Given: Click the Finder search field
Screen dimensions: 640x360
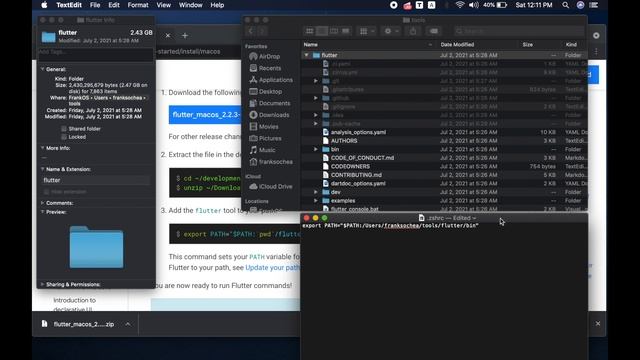Looking at the screenshot, I should coord(518,31).
